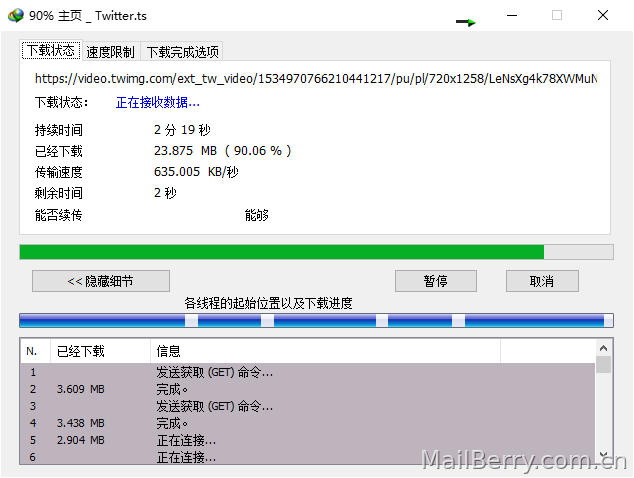Click the 23.875 MB (90.06 %) value
634x478 pixels.
pyautogui.click(x=222, y=151)
